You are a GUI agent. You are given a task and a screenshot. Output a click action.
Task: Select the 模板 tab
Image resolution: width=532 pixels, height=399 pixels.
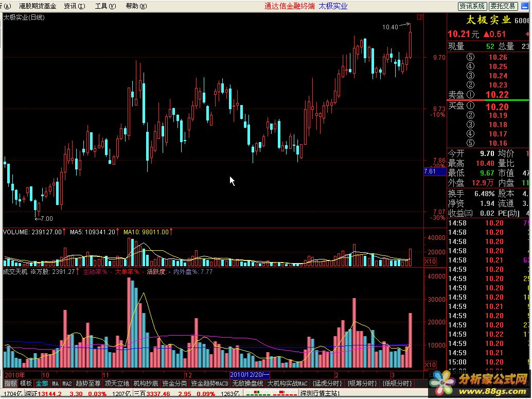point(26,384)
